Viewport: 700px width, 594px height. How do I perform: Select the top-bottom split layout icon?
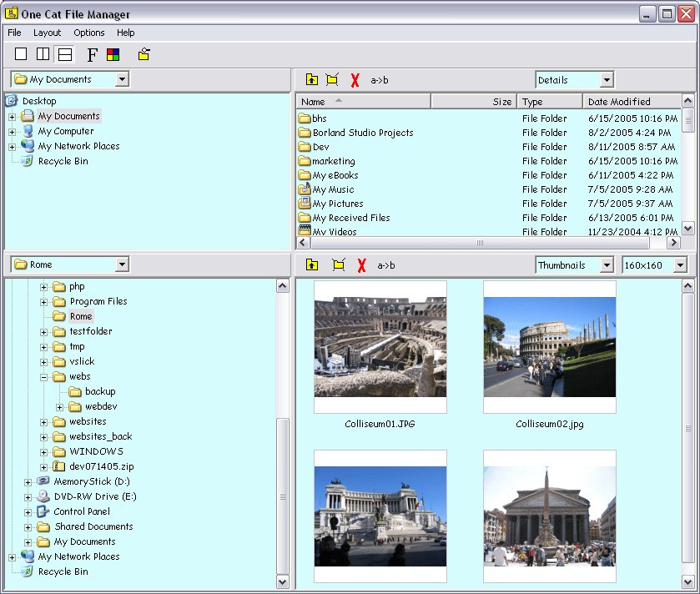coord(65,54)
